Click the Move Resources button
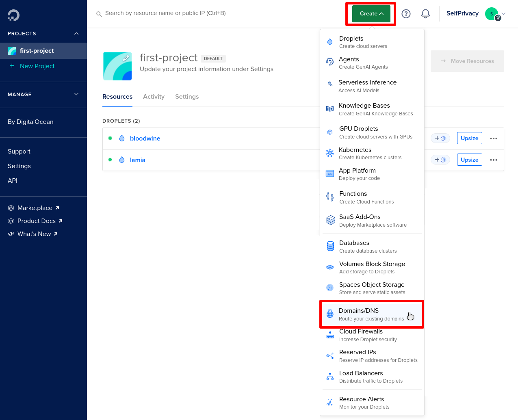This screenshot has width=518, height=420. tap(467, 61)
